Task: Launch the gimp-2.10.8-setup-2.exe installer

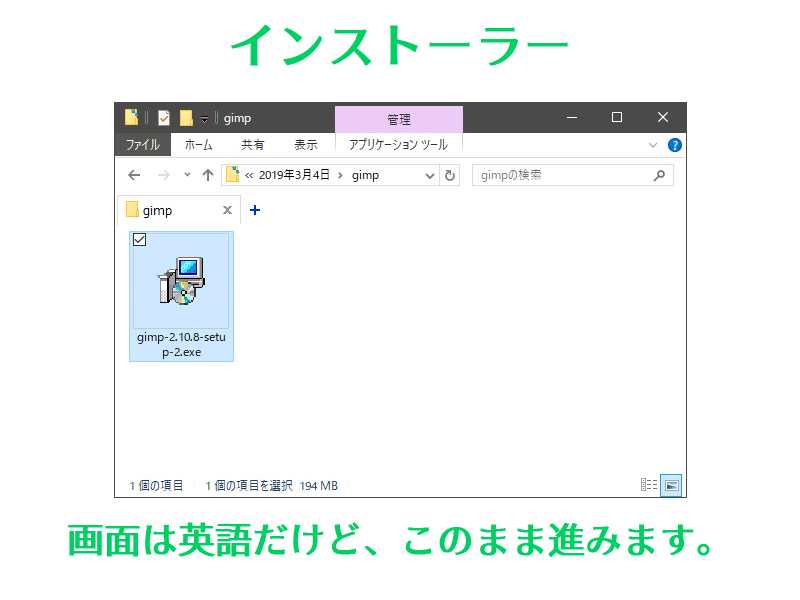Action: (180, 285)
